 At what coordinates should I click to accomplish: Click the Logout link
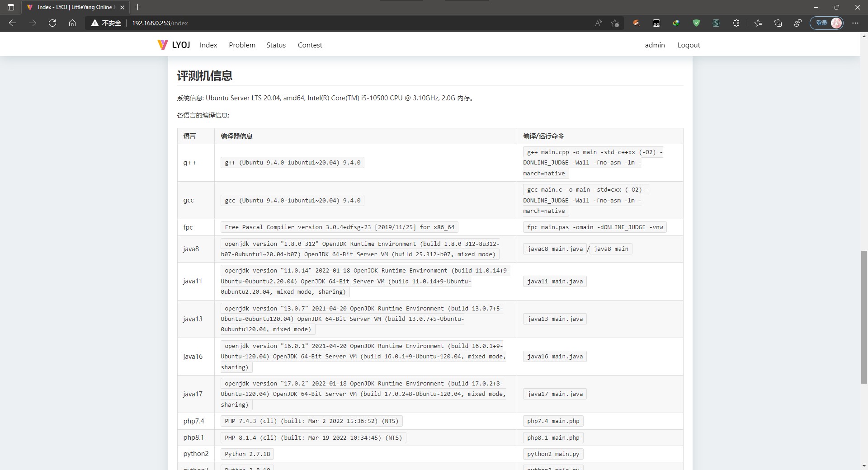(x=689, y=45)
